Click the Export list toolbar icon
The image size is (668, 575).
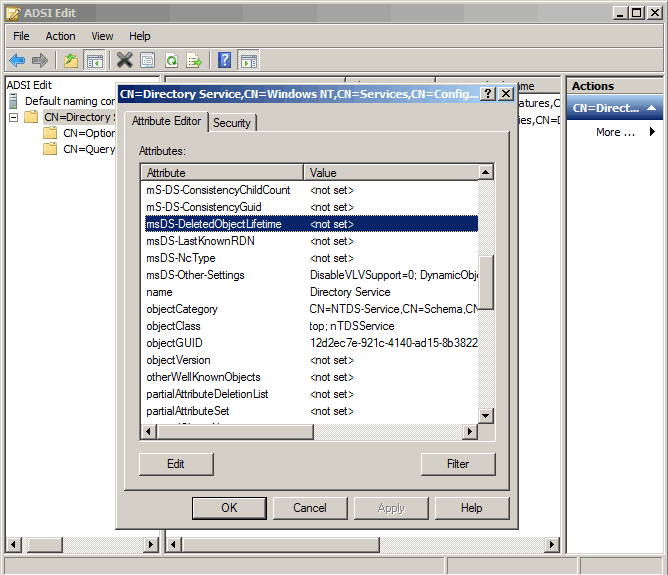(194, 60)
